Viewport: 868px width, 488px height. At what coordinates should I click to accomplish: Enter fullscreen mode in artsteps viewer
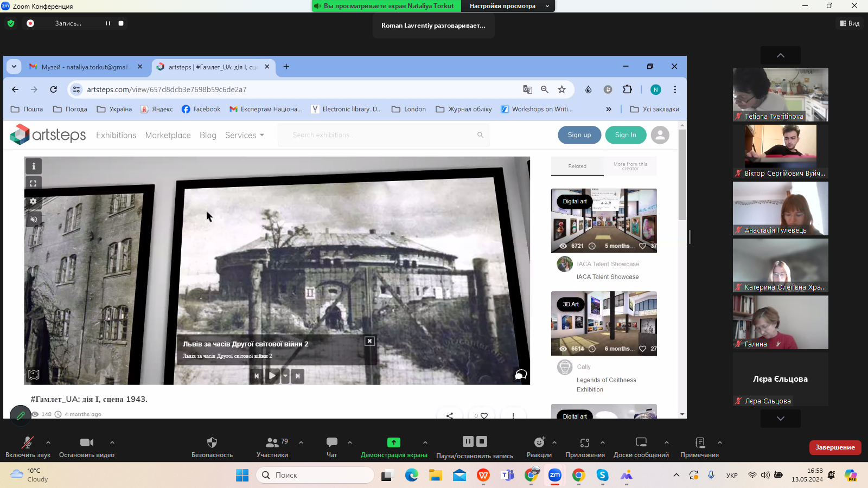tap(34, 184)
